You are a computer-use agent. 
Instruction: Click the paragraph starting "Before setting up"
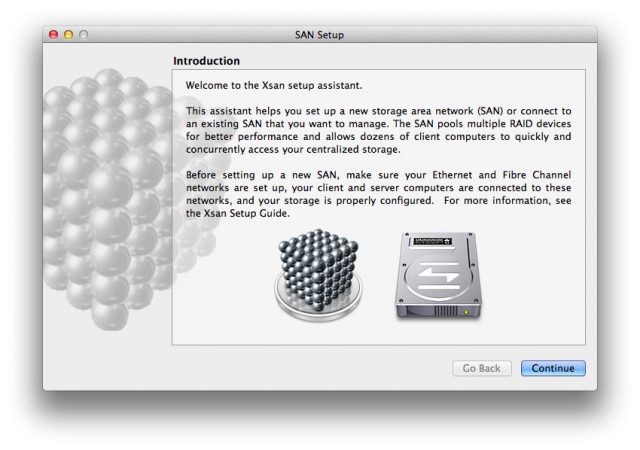[x=378, y=194]
